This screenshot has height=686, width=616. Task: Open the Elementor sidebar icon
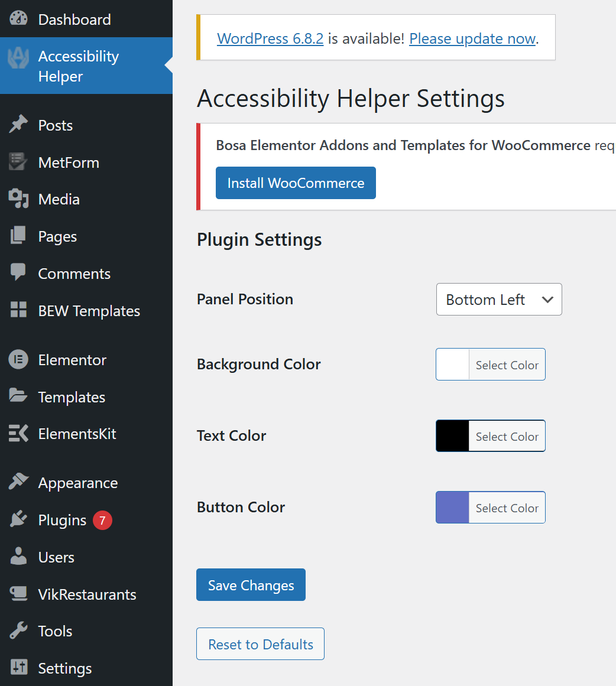coord(19,359)
